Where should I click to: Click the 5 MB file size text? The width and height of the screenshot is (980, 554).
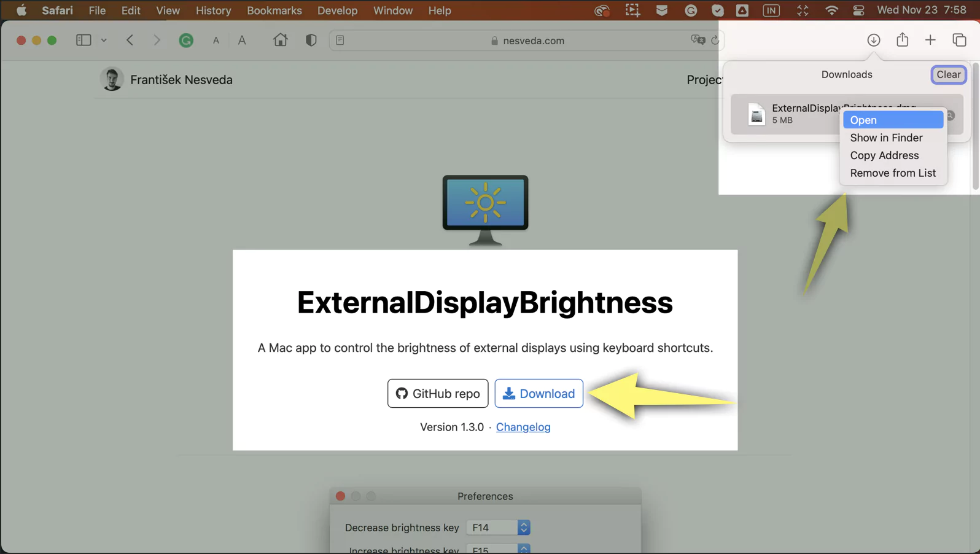(782, 120)
